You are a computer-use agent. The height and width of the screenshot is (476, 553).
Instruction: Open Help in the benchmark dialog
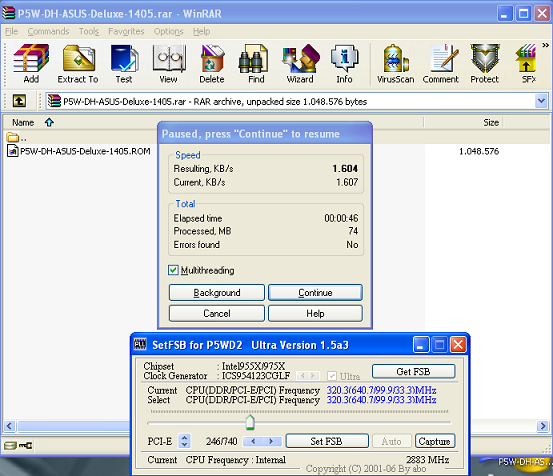click(x=315, y=313)
